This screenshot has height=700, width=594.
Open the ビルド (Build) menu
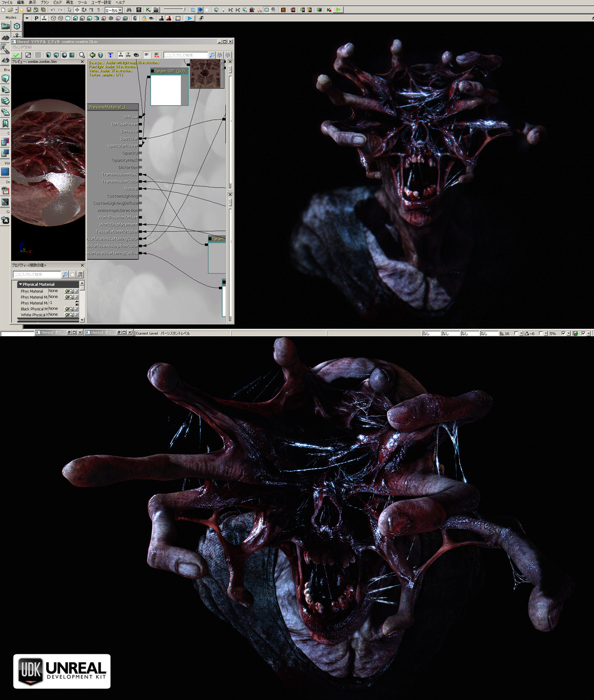click(57, 2)
